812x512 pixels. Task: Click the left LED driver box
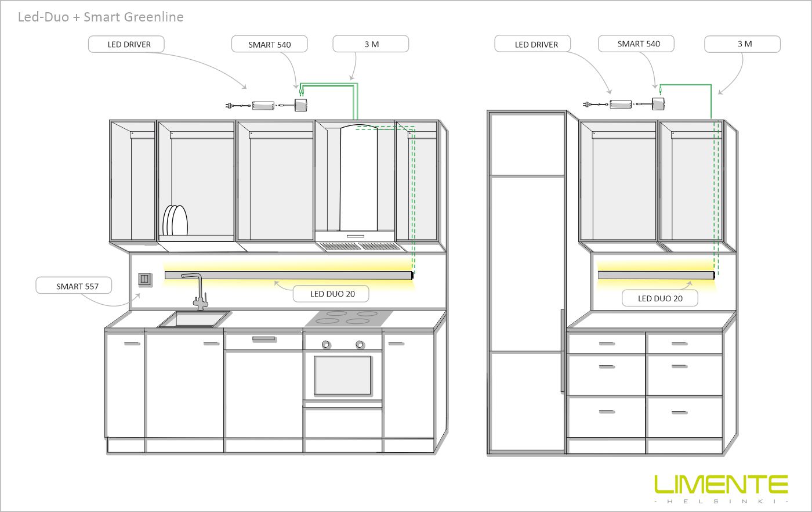(x=263, y=106)
